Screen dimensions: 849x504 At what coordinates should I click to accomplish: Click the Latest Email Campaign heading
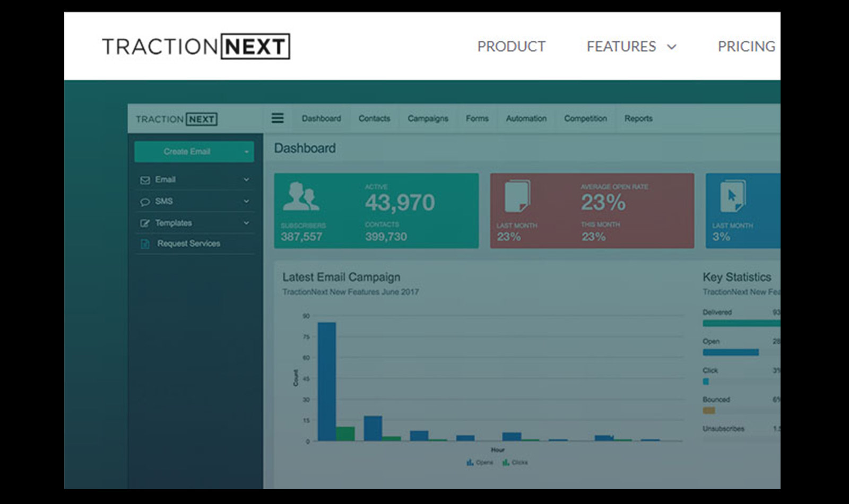click(341, 277)
